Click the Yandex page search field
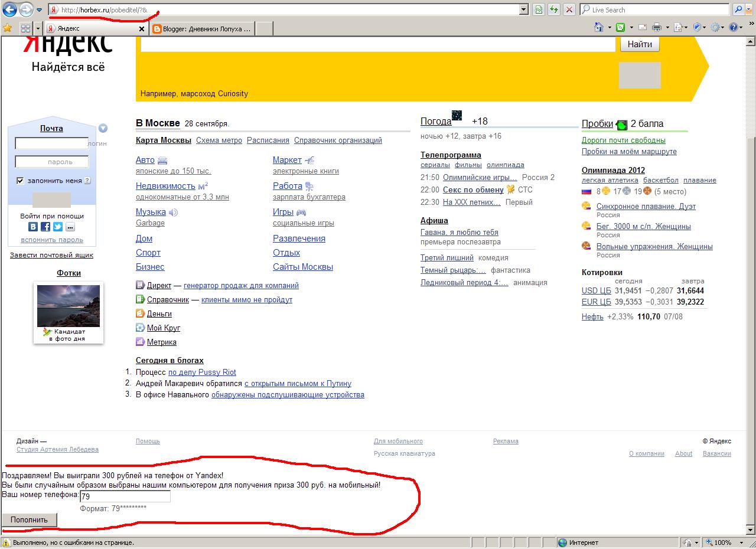The width and height of the screenshot is (756, 549). [x=379, y=44]
